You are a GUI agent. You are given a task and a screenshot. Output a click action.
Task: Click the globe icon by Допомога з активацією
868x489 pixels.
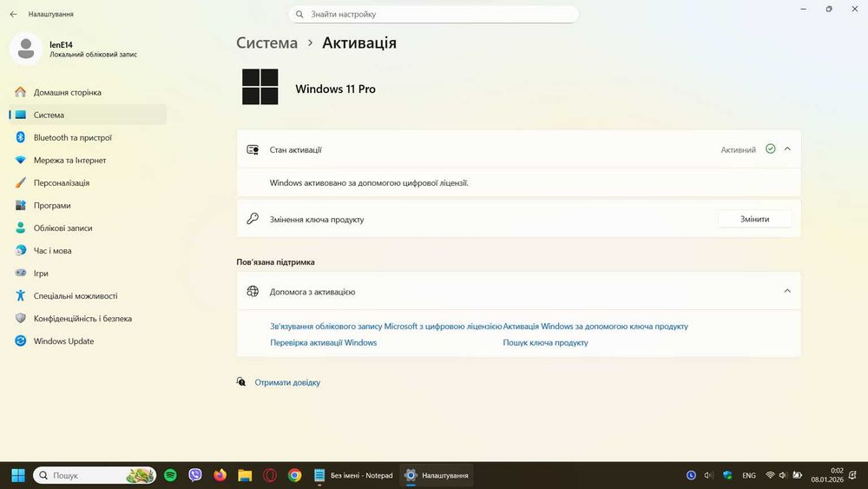(x=253, y=291)
